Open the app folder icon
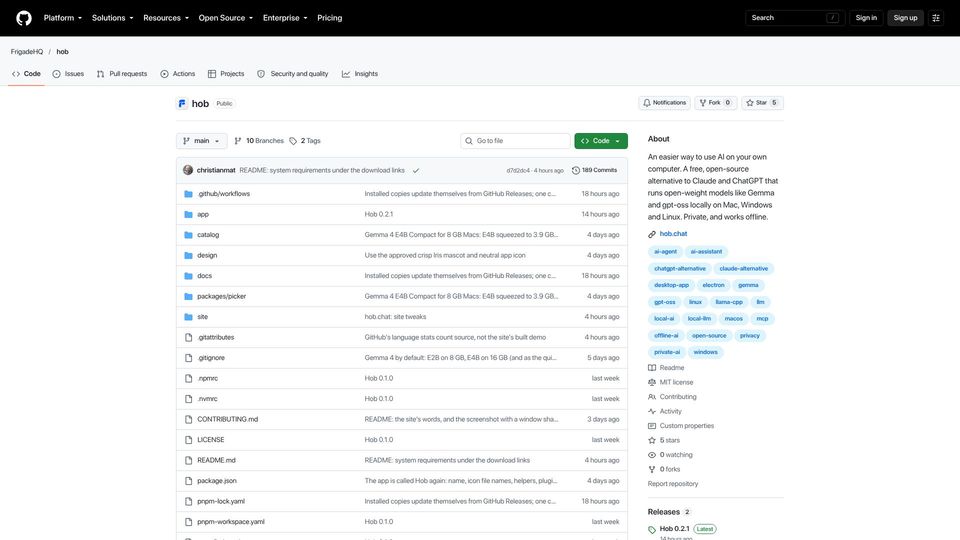The image size is (960, 540). click(189, 214)
